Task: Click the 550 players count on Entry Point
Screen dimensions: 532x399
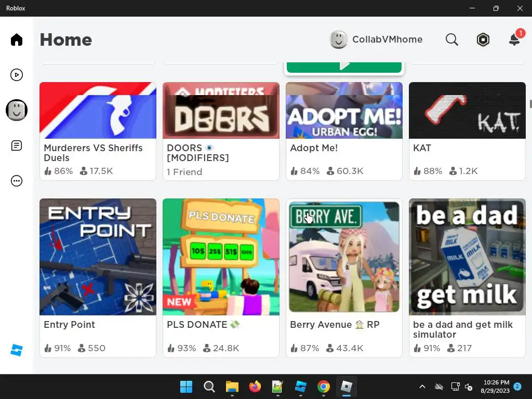Action: (91, 348)
